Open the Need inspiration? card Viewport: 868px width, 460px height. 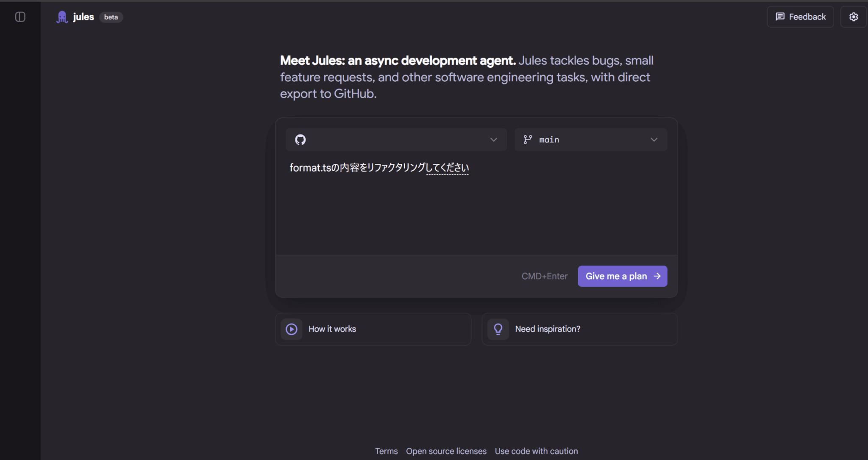(580, 329)
